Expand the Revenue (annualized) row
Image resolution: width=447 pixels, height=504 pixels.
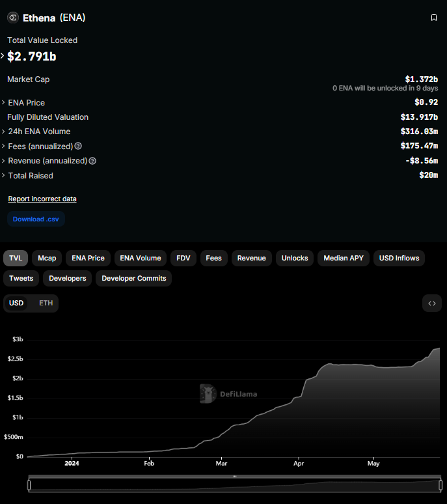3,161
